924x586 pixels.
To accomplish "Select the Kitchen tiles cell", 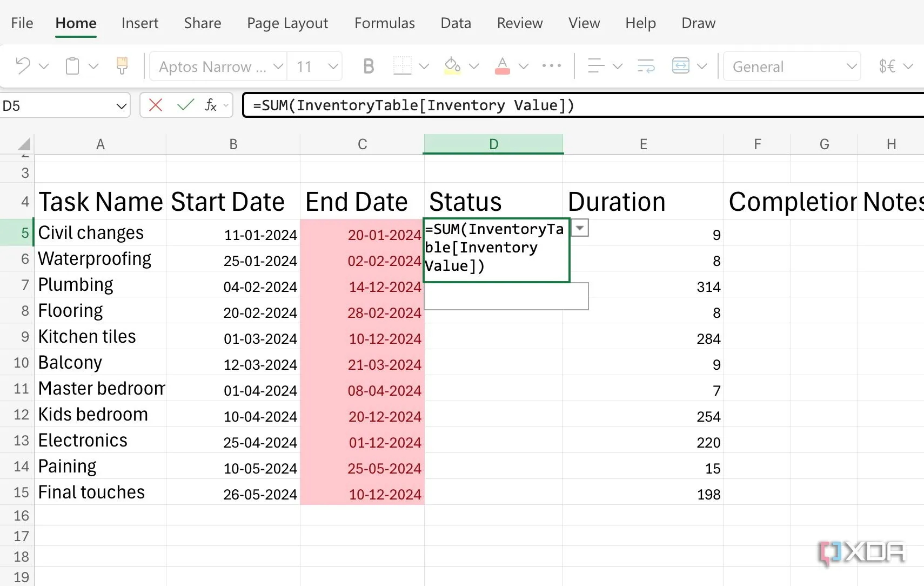I will [x=100, y=336].
